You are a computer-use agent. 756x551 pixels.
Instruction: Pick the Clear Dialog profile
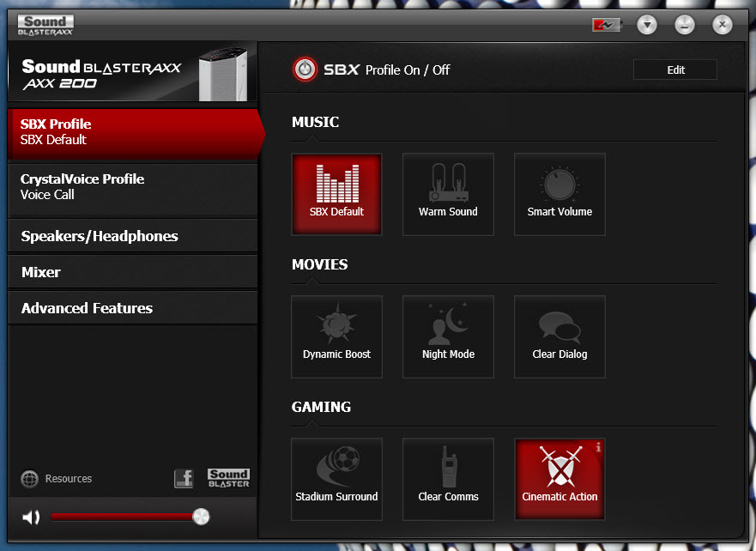tap(559, 336)
